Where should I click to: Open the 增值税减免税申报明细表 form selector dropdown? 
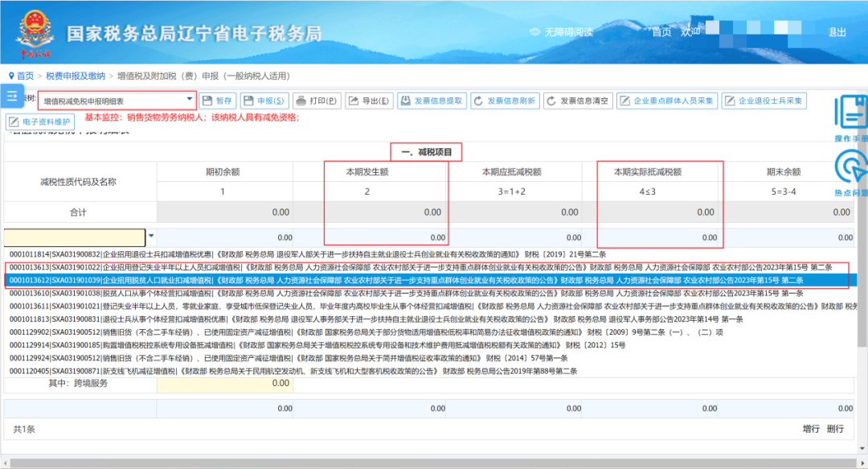(117, 101)
